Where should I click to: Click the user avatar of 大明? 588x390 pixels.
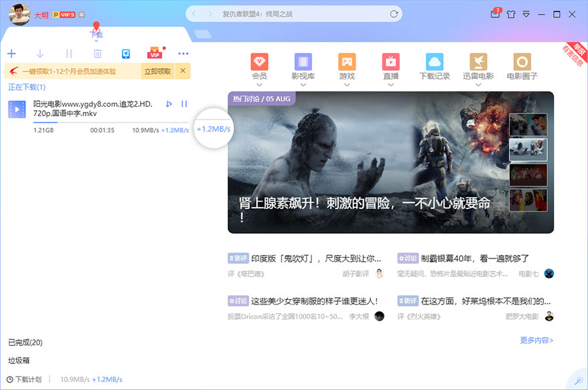pyautogui.click(x=19, y=15)
